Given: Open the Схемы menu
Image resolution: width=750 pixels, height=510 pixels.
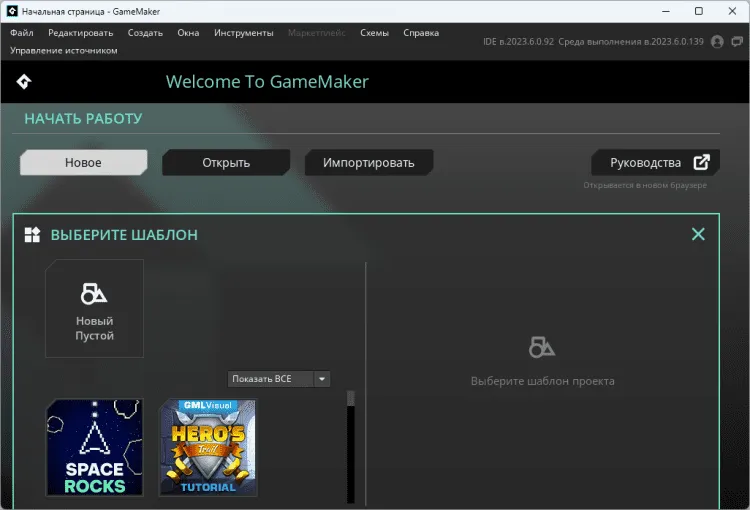Looking at the screenshot, I should (374, 33).
